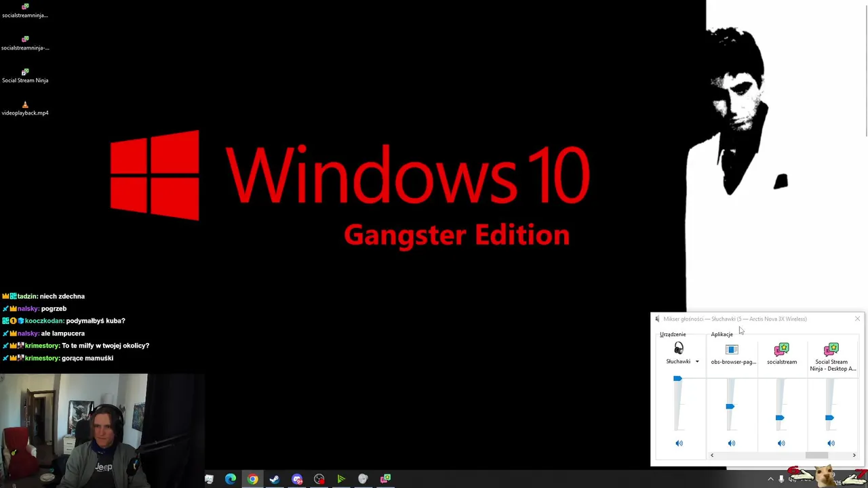The width and height of the screenshot is (868, 488).
Task: Launch Microsoft Edge from the taskbar
Action: click(x=231, y=479)
